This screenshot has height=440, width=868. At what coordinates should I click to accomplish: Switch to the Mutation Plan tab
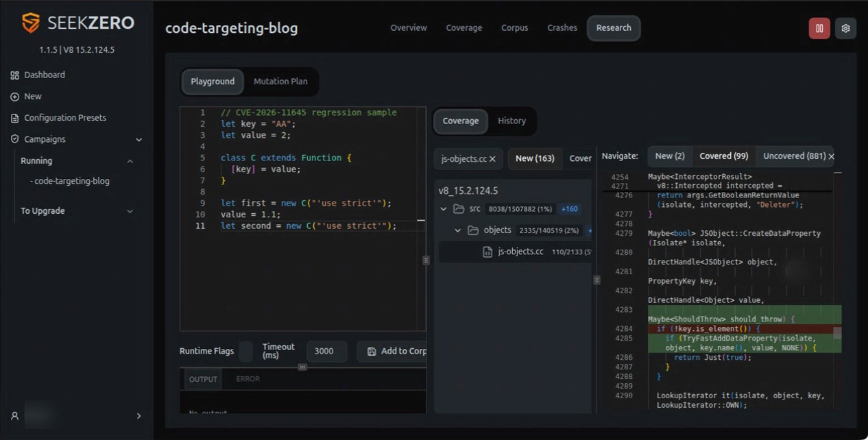click(x=280, y=82)
